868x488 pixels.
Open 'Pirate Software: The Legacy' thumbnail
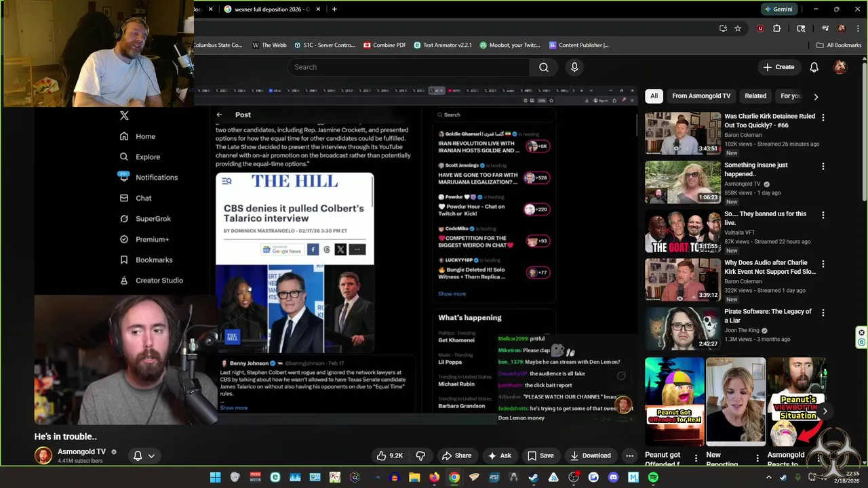(x=682, y=328)
